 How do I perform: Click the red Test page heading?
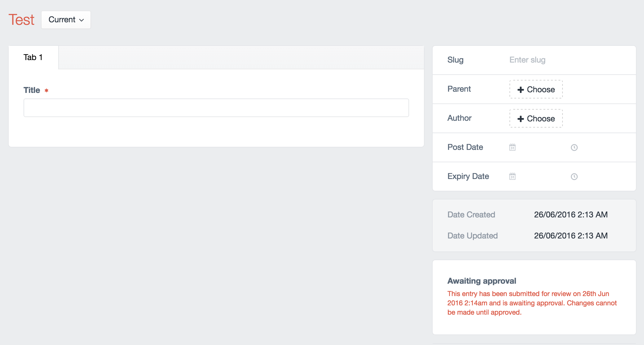pos(21,20)
